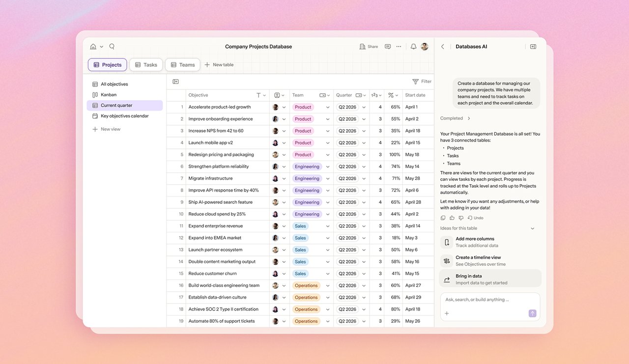The width and height of the screenshot is (629, 364).
Task: Open Quarter dropdown for Expand enterprise revenue
Action: 364,226
